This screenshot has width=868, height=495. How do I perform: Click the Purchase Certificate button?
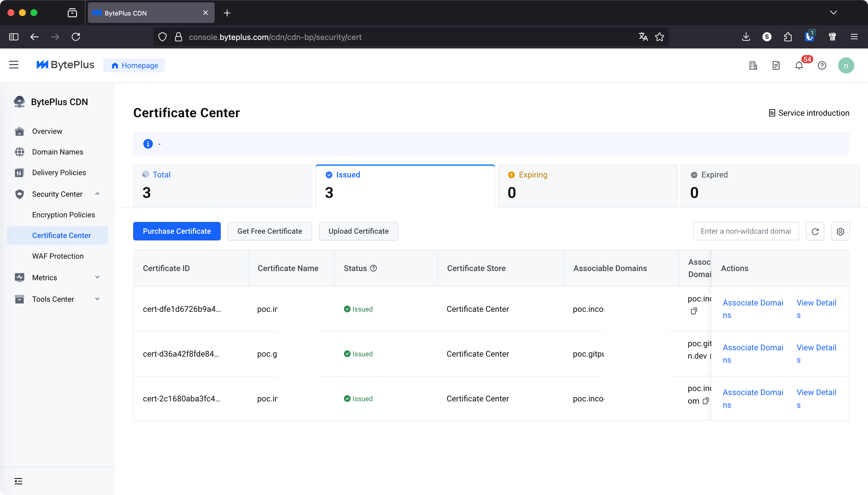tap(177, 231)
